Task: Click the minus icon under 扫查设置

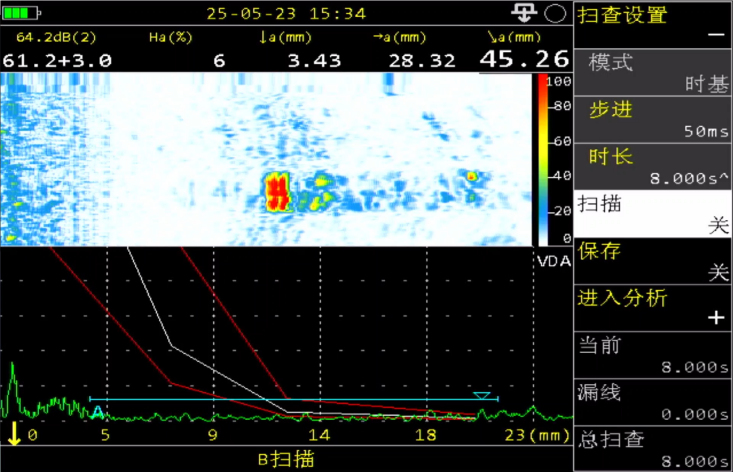Action: 715,34
